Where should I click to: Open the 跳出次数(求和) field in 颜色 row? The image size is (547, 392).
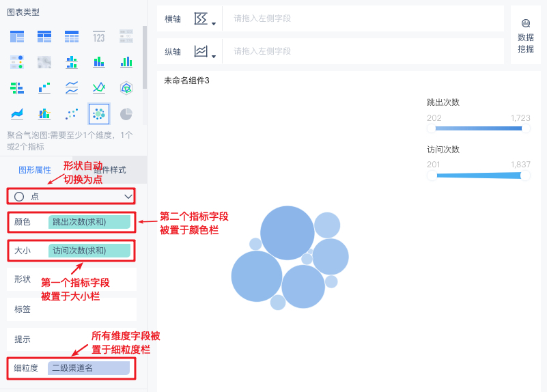click(x=89, y=222)
